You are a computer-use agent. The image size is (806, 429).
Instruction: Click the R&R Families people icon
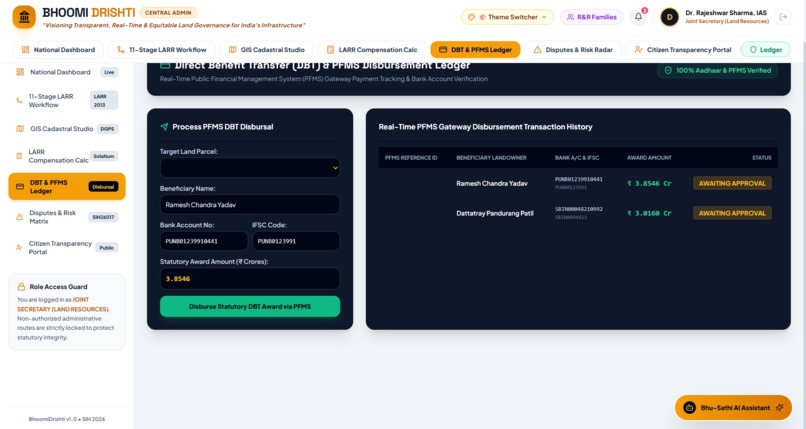[570, 17]
